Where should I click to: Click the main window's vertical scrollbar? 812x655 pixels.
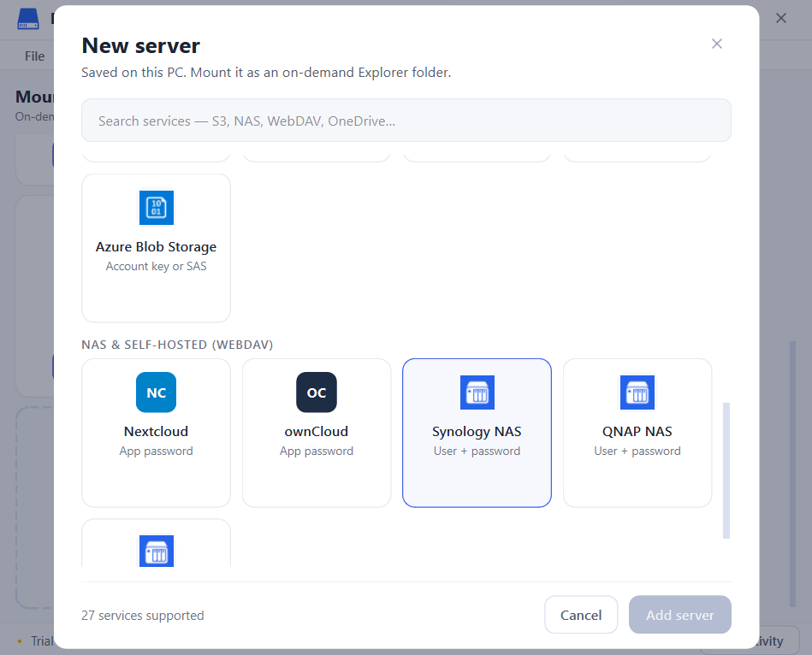pyautogui.click(x=792, y=474)
